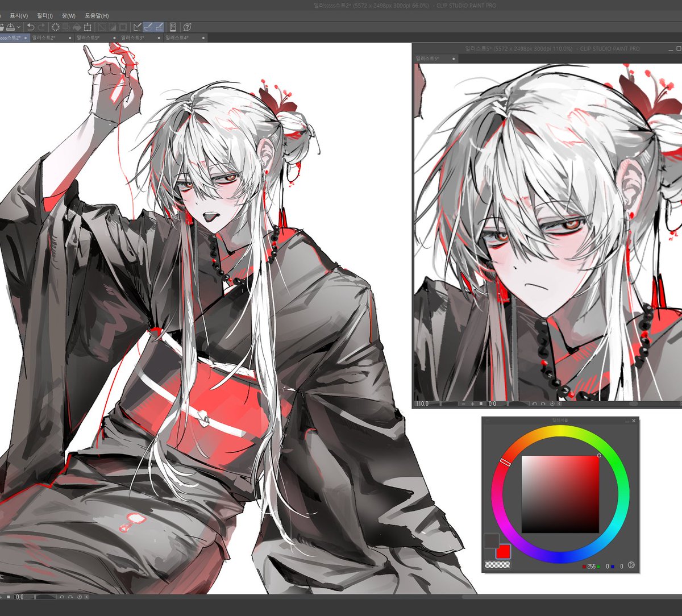The width and height of the screenshot is (682, 616).
Task: Open the 창(W) menu
Action: tap(68, 15)
